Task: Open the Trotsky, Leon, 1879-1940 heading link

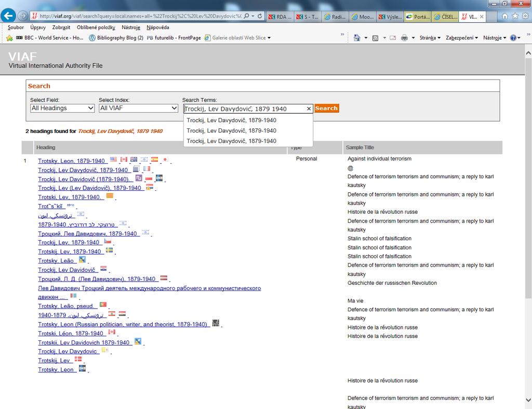Action: (x=72, y=161)
